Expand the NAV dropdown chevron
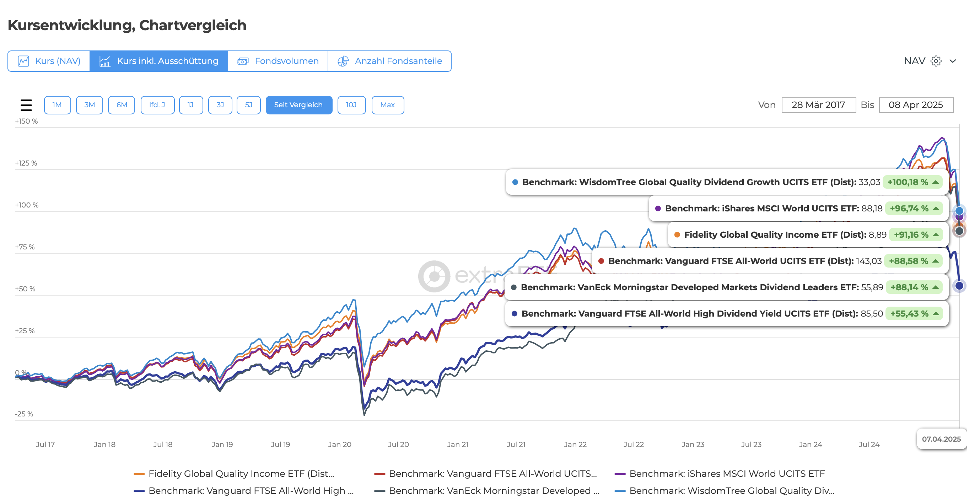This screenshot has width=980, height=501. point(953,61)
